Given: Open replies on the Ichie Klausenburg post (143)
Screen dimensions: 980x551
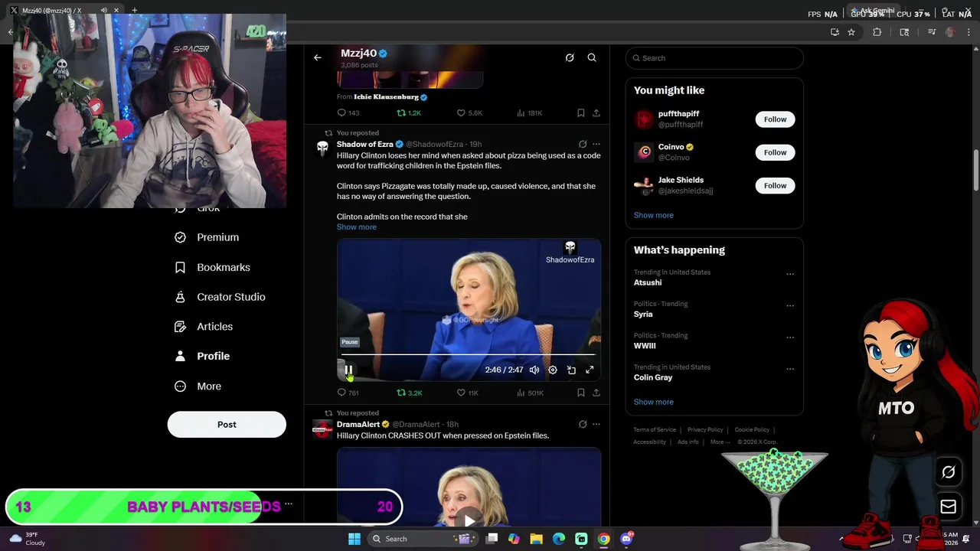Looking at the screenshot, I should 348,112.
